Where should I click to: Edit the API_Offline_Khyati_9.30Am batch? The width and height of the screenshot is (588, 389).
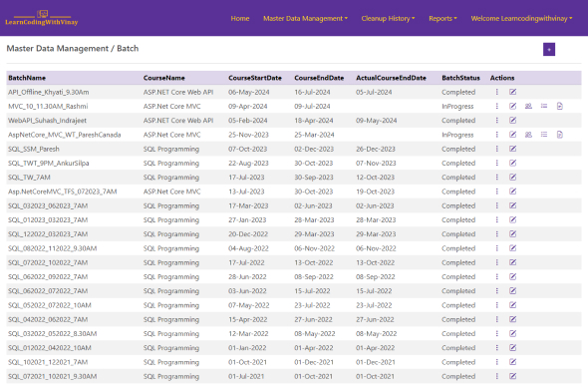tap(512, 92)
